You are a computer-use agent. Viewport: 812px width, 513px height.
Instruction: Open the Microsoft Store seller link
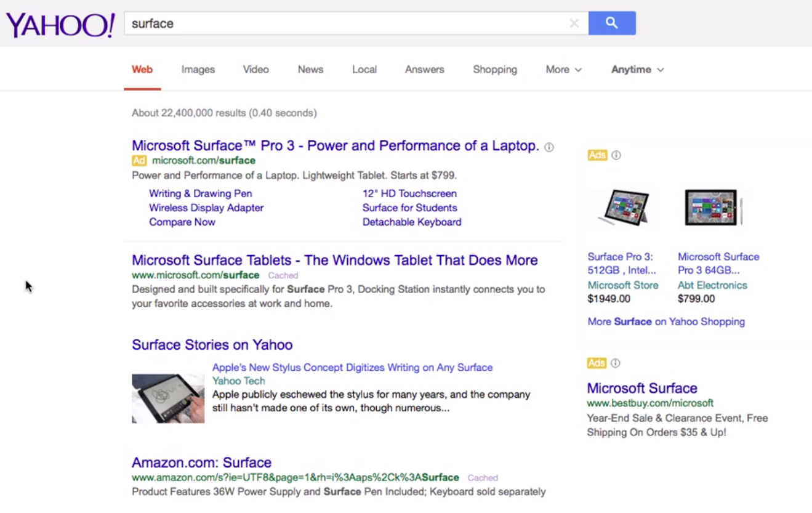[x=623, y=285]
